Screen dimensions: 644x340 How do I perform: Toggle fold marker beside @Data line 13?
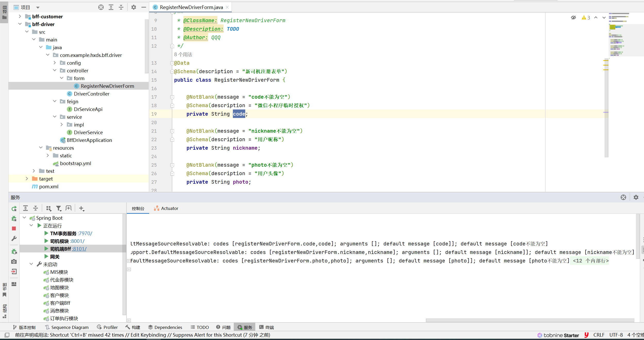coord(172,63)
